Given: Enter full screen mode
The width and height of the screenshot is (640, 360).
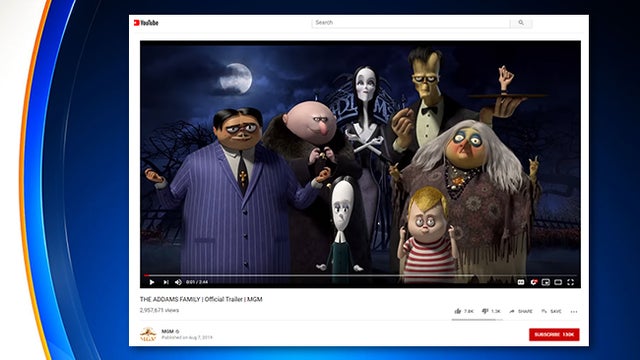Looking at the screenshot, I should click(x=571, y=282).
